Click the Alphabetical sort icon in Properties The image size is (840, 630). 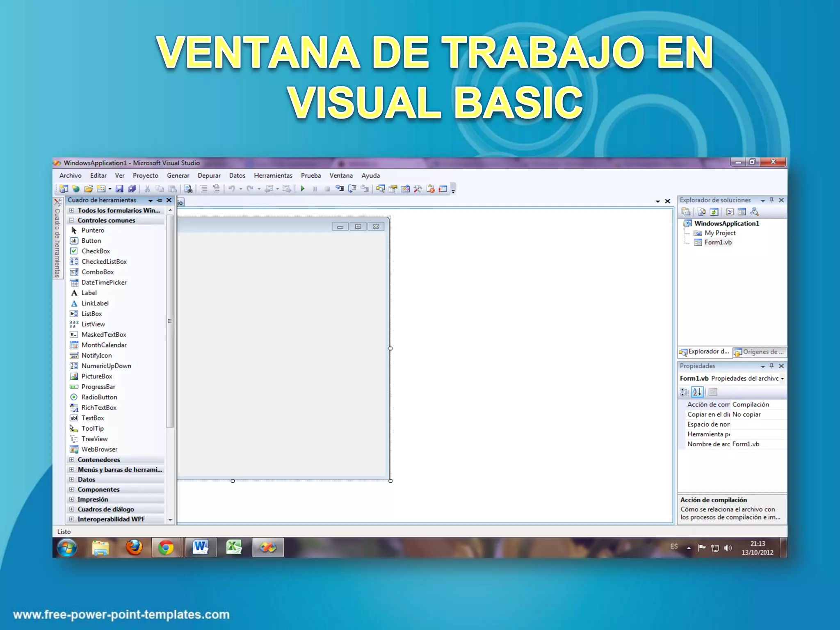click(x=697, y=392)
